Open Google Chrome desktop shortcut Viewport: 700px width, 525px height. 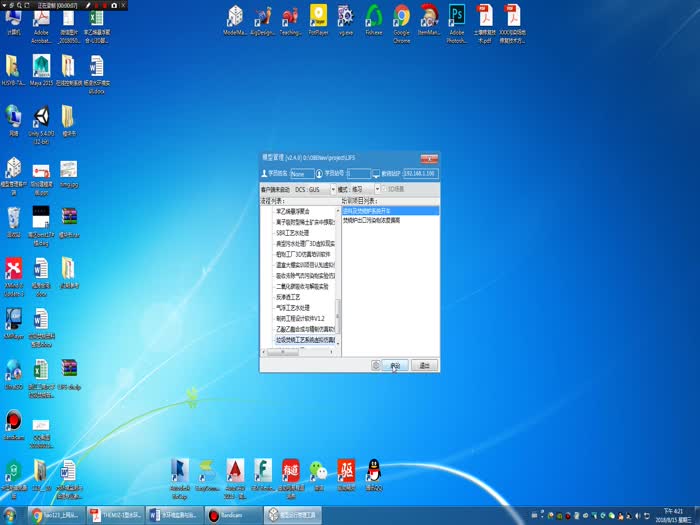point(402,18)
